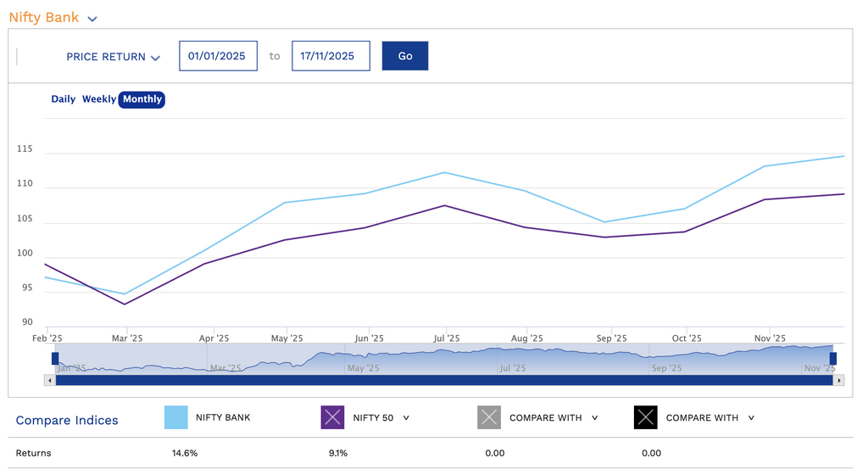Viewport: 868px width, 475px height.
Task: Click the scrollbar left arrow under the navigator
Action: coord(50,380)
